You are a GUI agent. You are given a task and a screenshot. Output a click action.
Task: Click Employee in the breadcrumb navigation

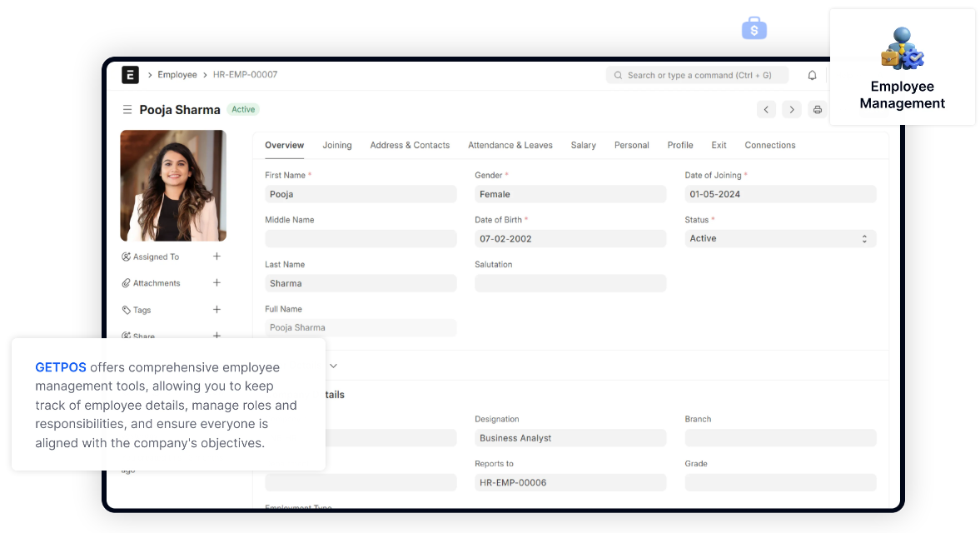coord(177,74)
